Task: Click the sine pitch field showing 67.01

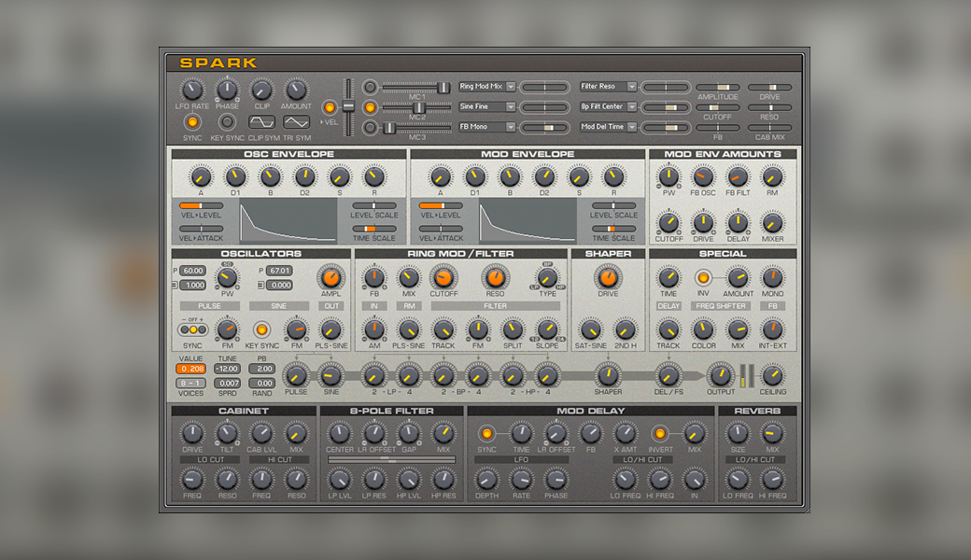Action: pyautogui.click(x=279, y=271)
